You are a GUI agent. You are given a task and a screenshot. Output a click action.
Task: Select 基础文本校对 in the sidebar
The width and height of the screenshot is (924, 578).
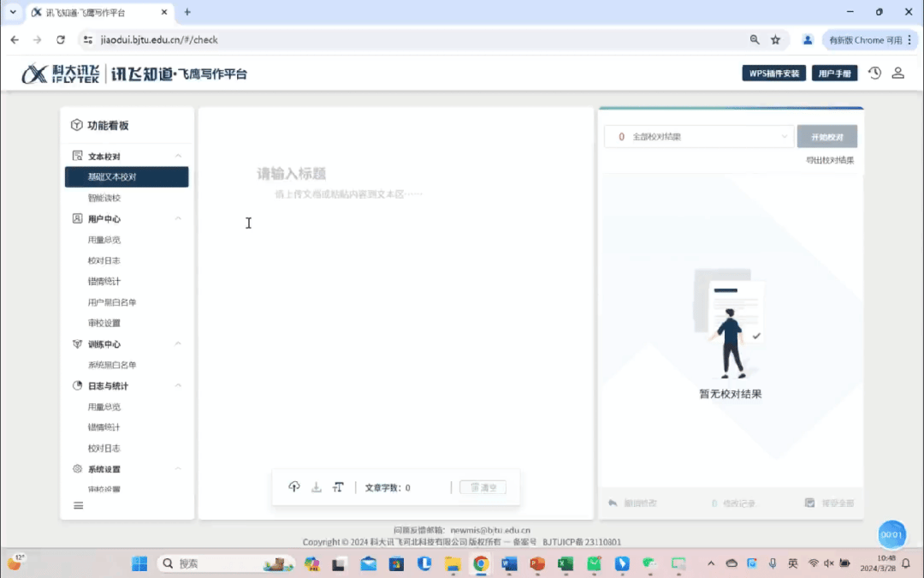click(x=127, y=177)
